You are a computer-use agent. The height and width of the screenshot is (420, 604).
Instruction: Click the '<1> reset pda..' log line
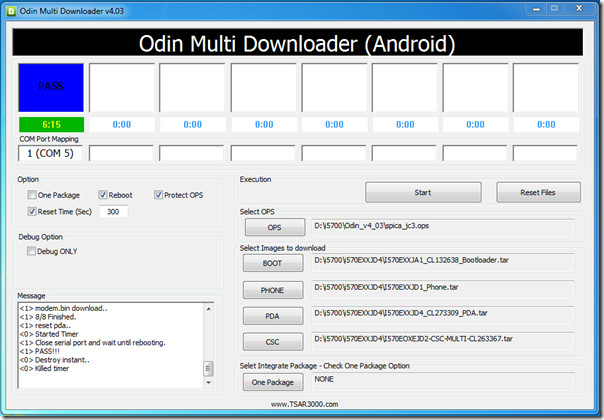point(45,325)
